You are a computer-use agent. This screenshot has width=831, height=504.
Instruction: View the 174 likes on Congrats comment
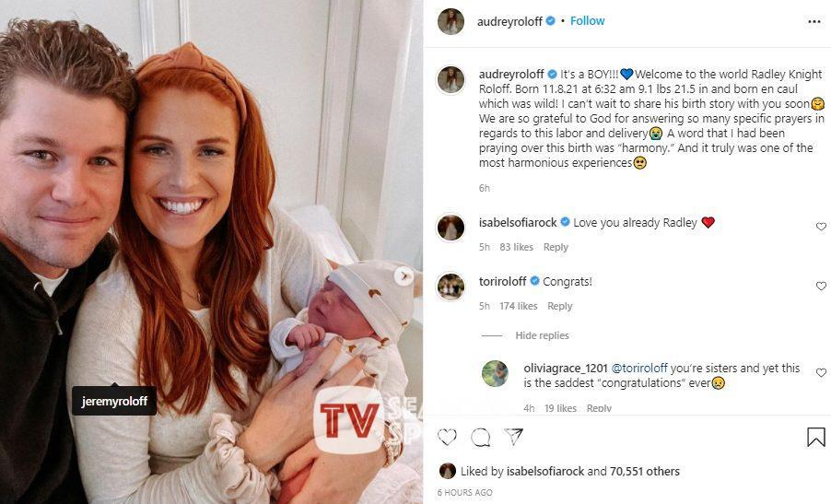pyautogui.click(x=518, y=306)
